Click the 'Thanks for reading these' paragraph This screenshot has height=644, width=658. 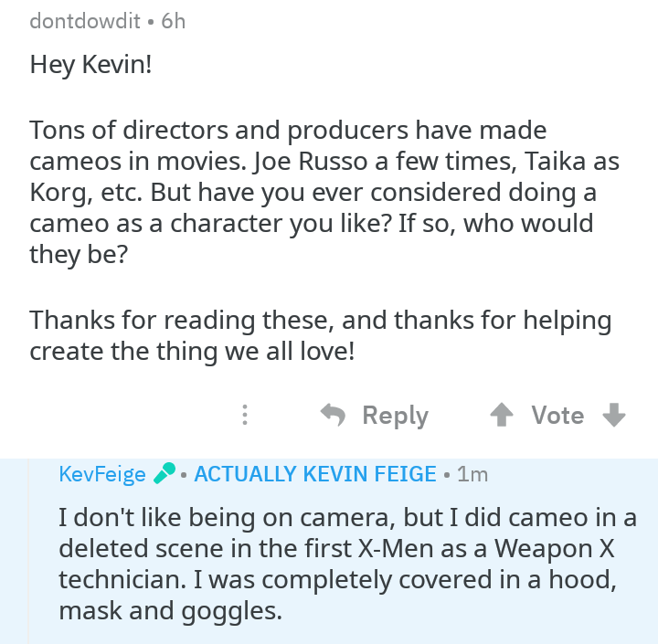pyautogui.click(x=320, y=335)
